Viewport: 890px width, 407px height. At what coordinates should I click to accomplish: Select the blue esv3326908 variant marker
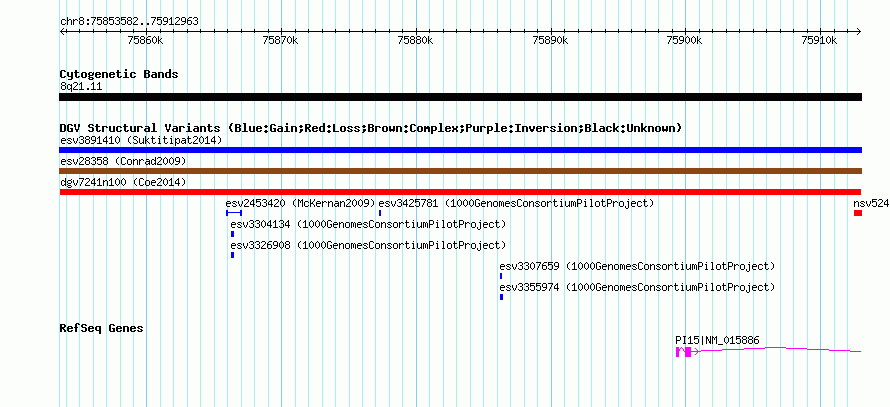(232, 255)
